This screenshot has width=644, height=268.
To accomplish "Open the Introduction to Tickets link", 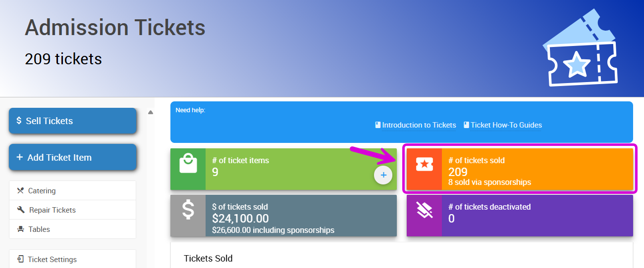I will coord(419,125).
